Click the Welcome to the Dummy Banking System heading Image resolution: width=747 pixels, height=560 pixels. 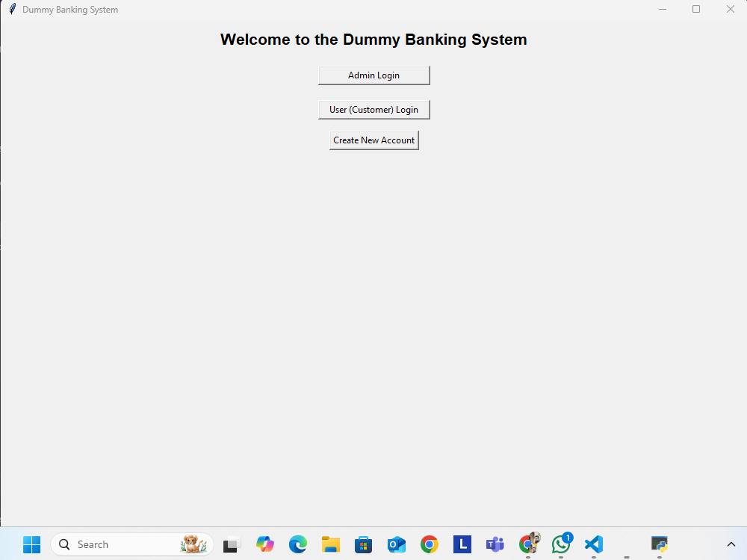coord(373,40)
